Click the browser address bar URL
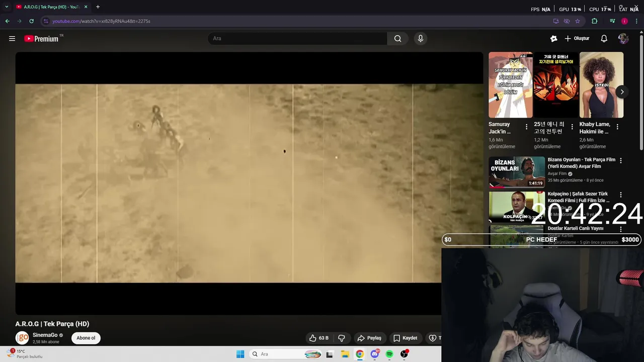This screenshot has height=362, width=644. (101, 21)
